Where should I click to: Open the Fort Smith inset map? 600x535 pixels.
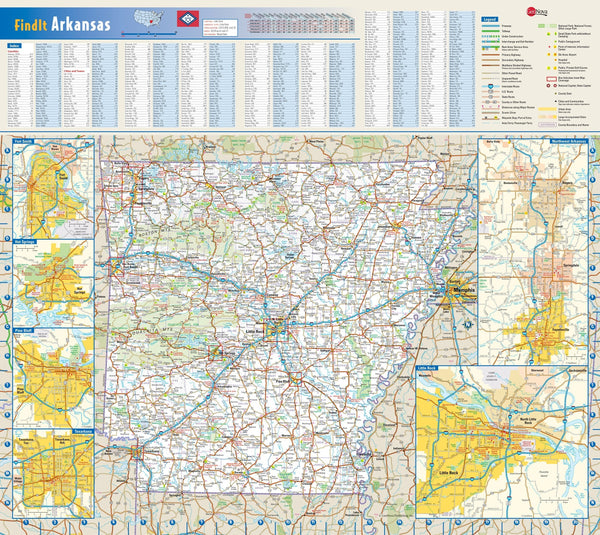tap(49, 190)
